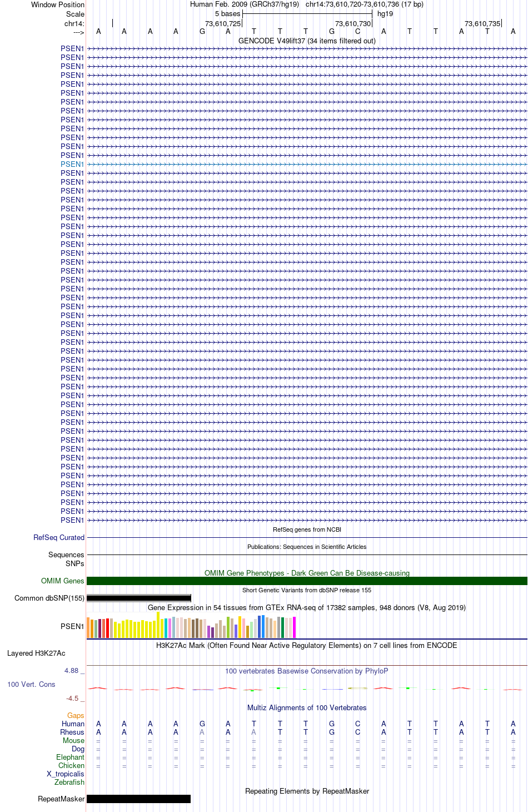Image resolution: width=528 pixels, height=812 pixels.
Task: Click 'Repeating Elements by RepeatMasker' title
Action: (x=307, y=791)
